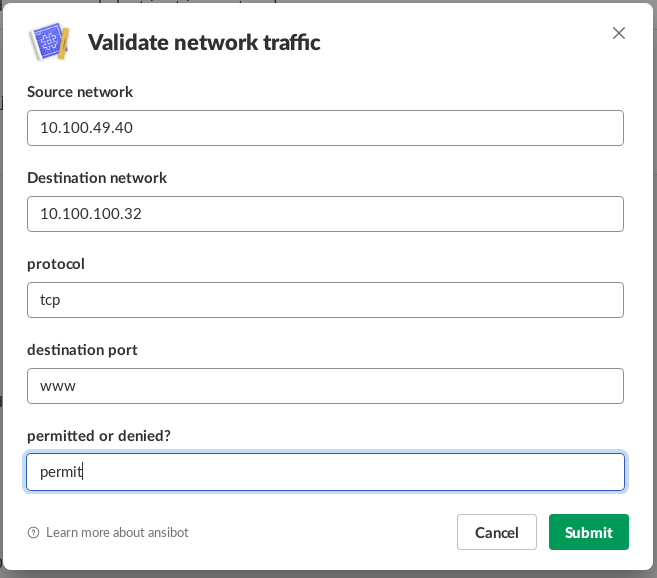Click the protocol label text

pyautogui.click(x=56, y=264)
